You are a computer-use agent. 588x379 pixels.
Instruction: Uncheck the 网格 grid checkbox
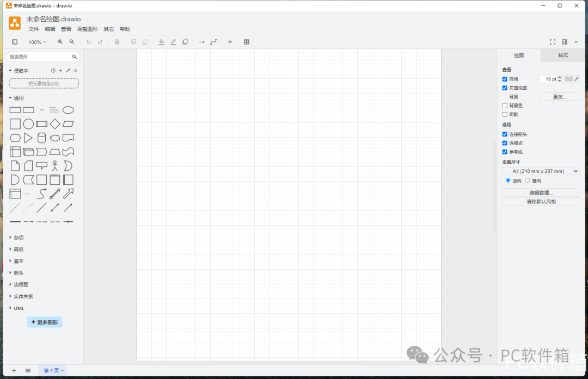point(505,79)
